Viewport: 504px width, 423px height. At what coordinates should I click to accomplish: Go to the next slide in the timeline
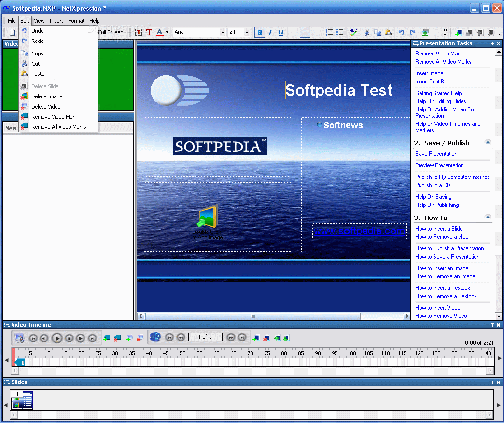tap(231, 337)
